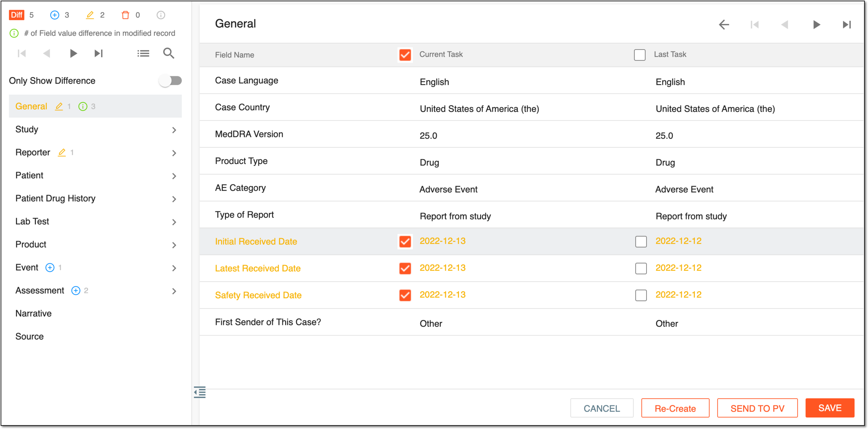Click the red Diff badge icon
This screenshot has height=429, width=868.
pyautogui.click(x=17, y=15)
